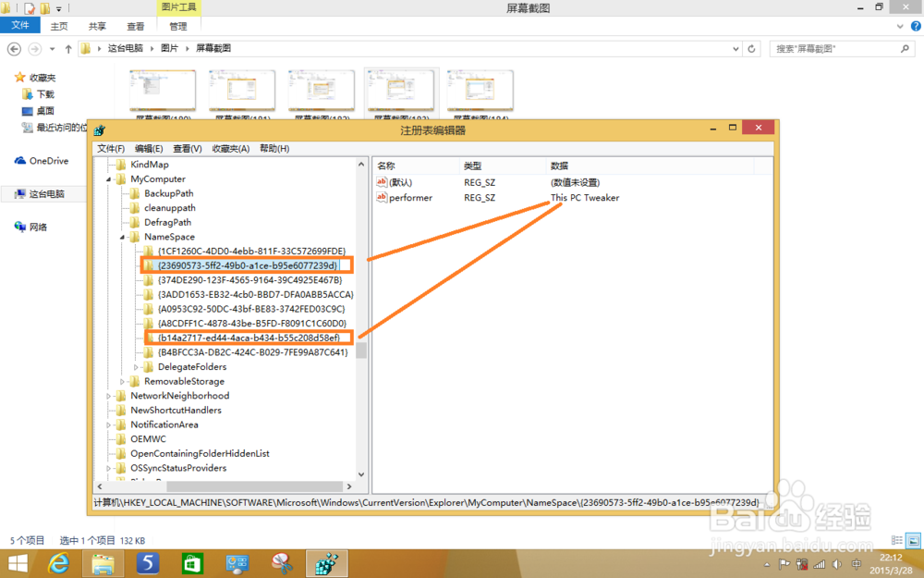Launch Internet Explorer from the taskbar
This screenshot has width=924, height=578.
[x=58, y=563]
